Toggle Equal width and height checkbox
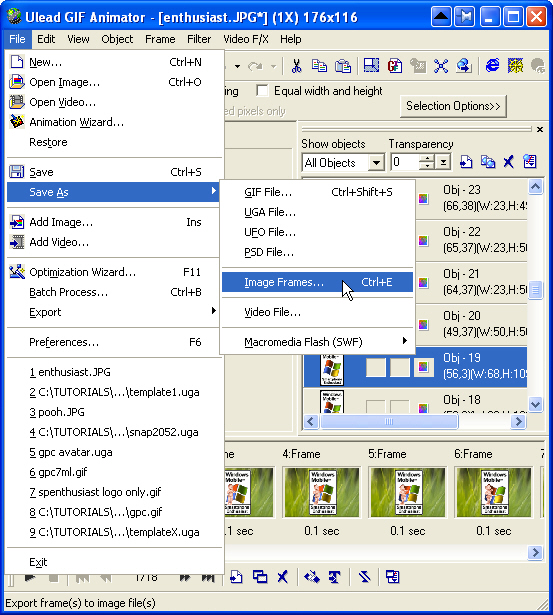This screenshot has width=553, height=615. (262, 91)
